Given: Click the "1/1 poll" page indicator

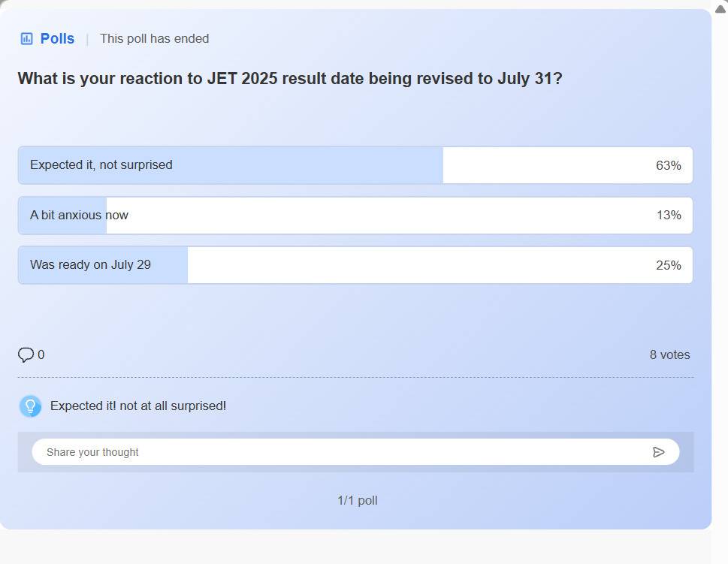Looking at the screenshot, I should [x=357, y=500].
